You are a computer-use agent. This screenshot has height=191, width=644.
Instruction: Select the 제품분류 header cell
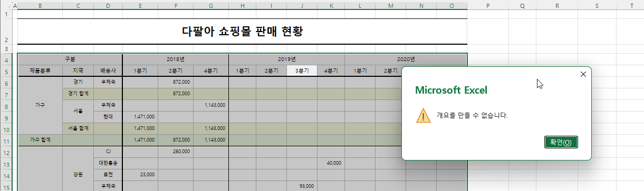tap(40, 71)
